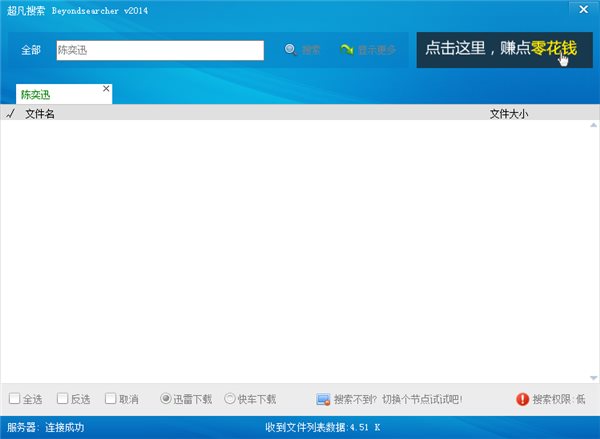Viewport: 600px width, 439px height.
Task: Click the checkmark column header icon
Action: tap(11, 113)
